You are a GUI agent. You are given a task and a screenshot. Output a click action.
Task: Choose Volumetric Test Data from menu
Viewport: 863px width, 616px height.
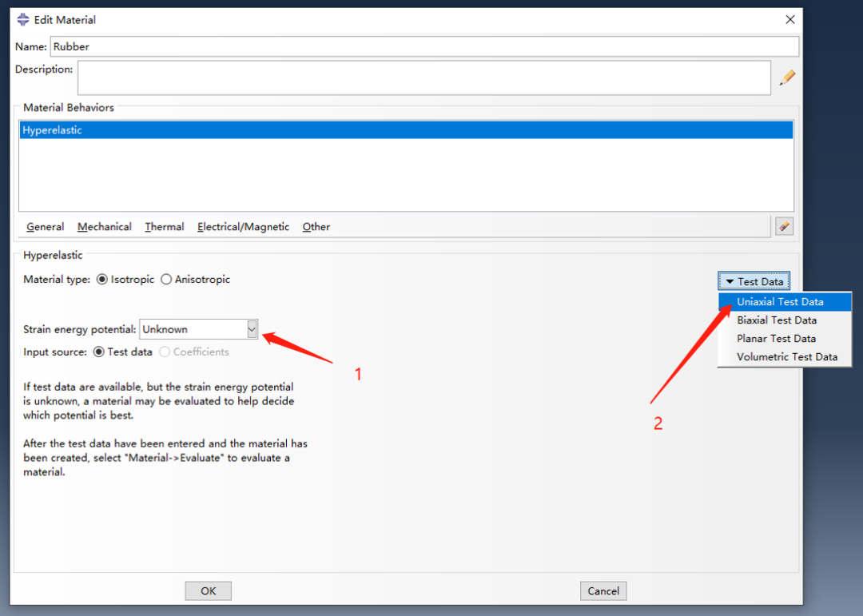click(785, 356)
